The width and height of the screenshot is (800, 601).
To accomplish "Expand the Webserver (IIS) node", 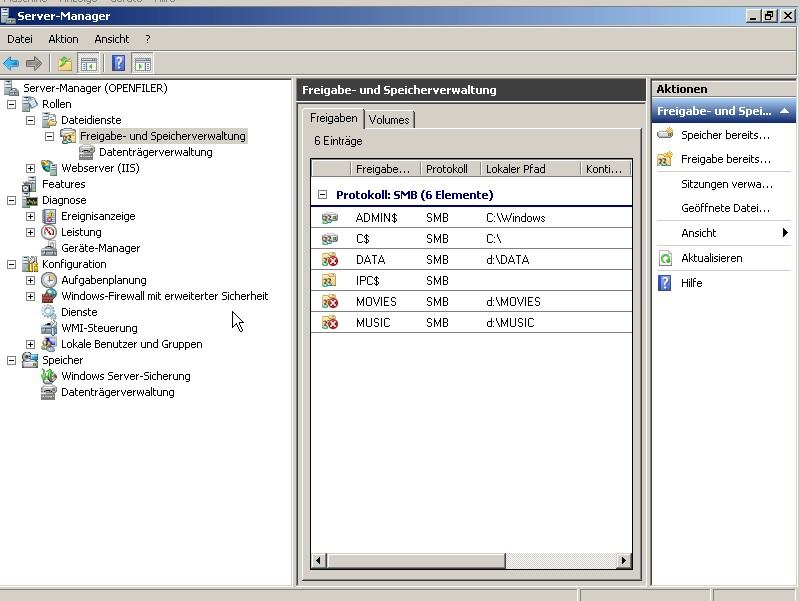I will tap(31, 168).
